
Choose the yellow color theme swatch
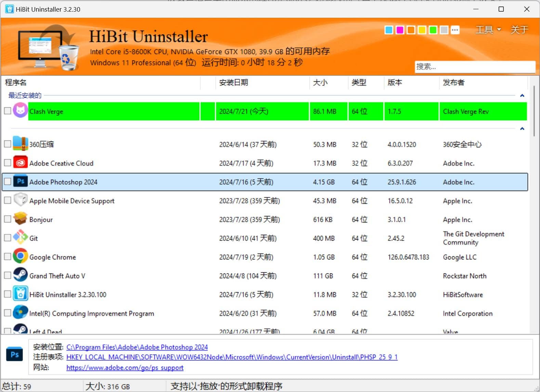point(422,30)
